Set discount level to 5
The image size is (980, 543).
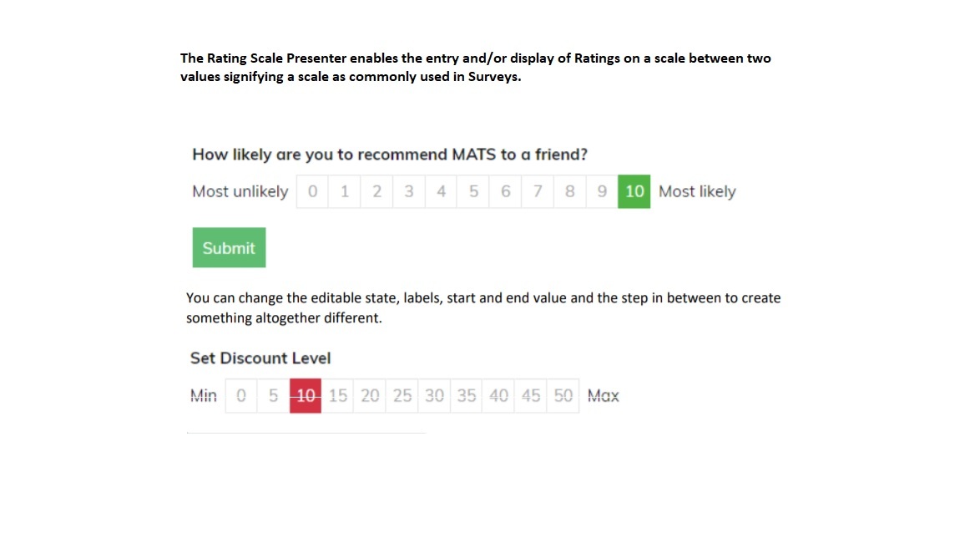(273, 396)
